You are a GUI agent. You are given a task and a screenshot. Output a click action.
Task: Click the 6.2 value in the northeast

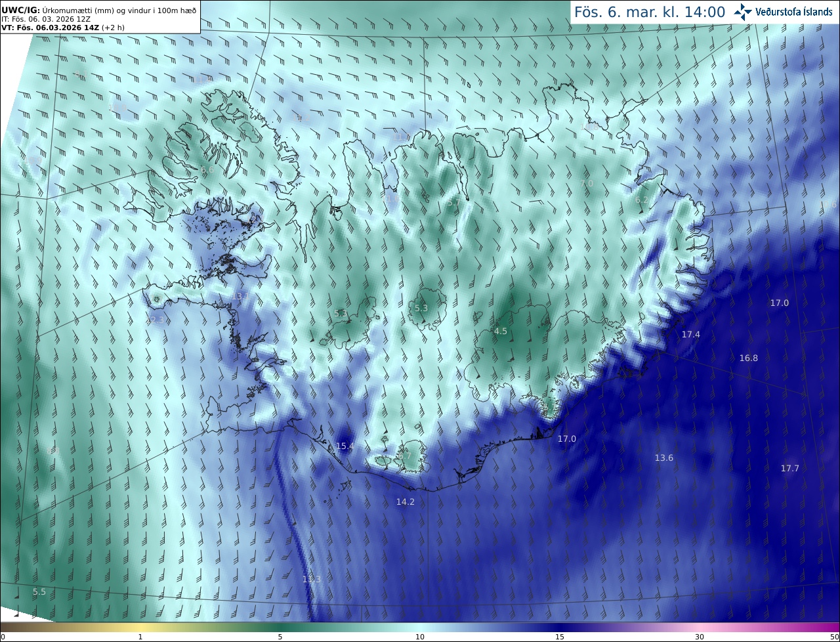click(x=641, y=200)
